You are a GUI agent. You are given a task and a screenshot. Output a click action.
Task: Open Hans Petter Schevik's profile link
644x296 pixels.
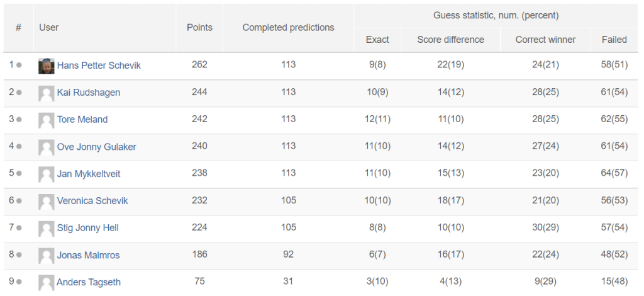(x=99, y=65)
